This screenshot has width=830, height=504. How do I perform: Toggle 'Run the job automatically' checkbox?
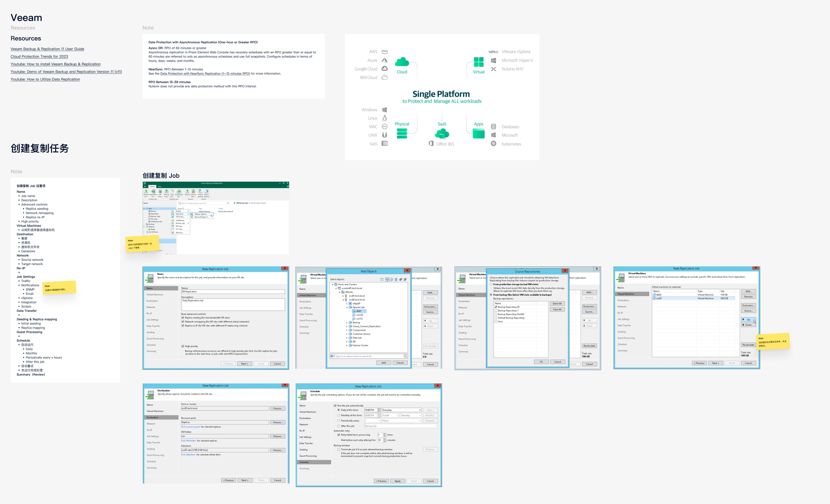click(335, 406)
